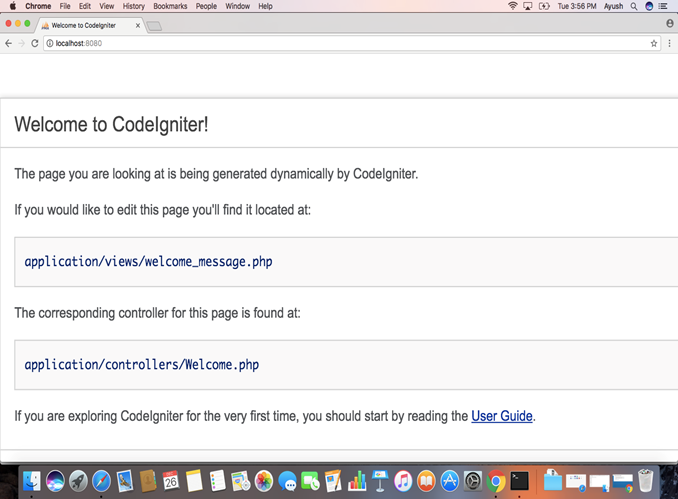Open Maps from the Dock
The image size is (678, 499).
click(240, 481)
